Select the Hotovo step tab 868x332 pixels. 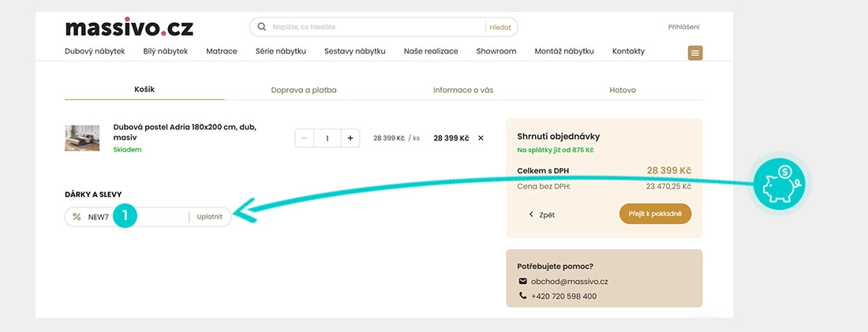point(623,90)
